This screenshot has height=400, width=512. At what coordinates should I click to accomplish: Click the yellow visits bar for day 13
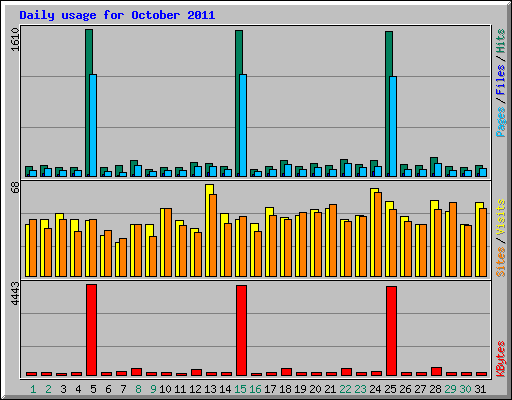(208, 230)
